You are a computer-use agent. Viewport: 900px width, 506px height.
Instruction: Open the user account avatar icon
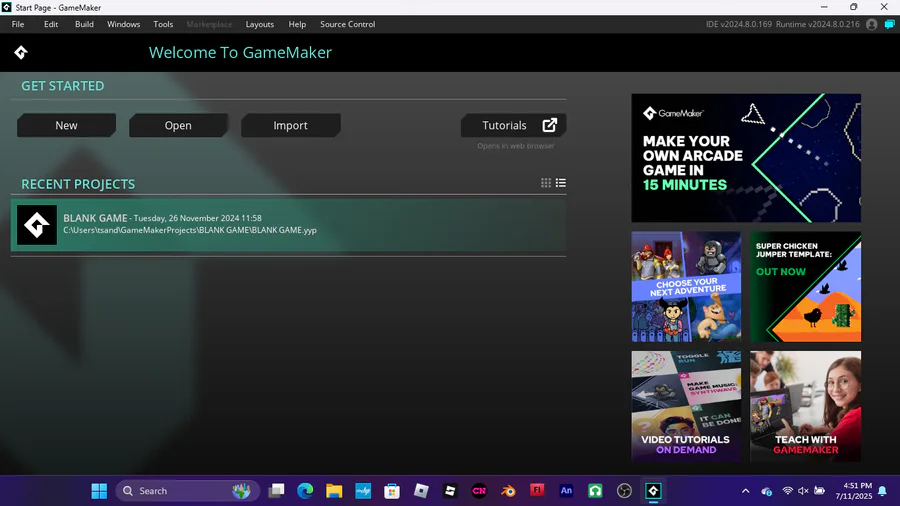pyautogui.click(x=872, y=24)
